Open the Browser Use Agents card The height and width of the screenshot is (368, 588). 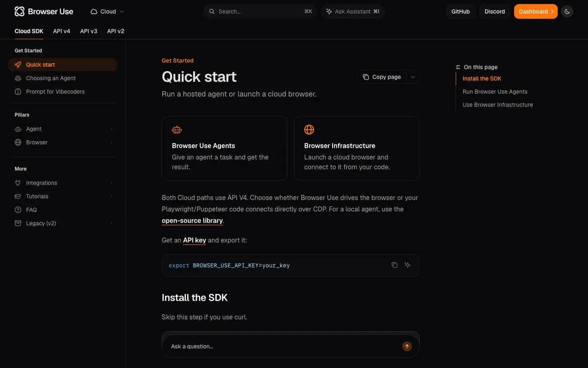tap(224, 148)
